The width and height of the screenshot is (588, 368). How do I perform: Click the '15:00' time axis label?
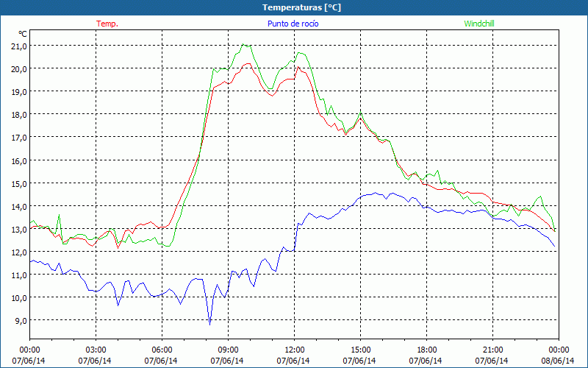tap(360, 350)
